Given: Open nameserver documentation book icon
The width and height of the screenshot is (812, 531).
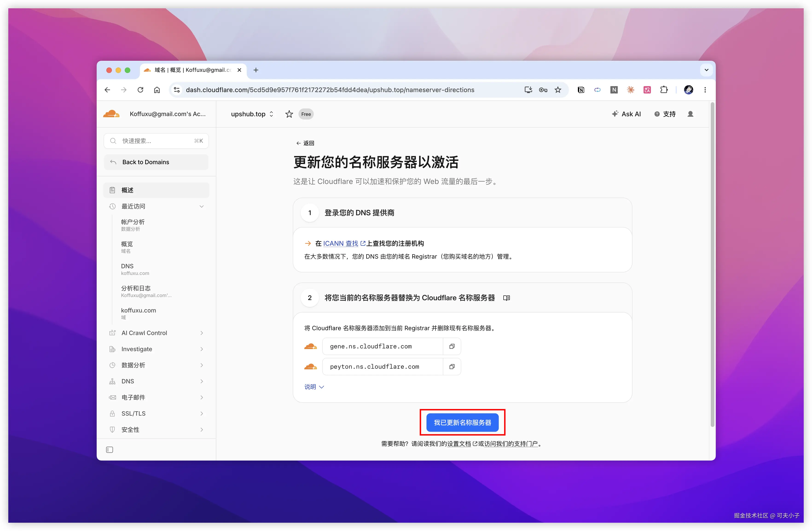Looking at the screenshot, I should pyautogui.click(x=507, y=298).
